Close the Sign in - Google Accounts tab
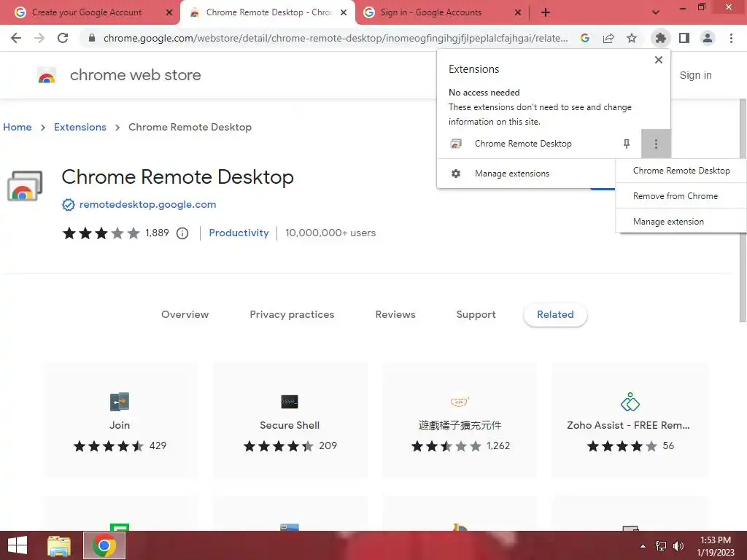Image resolution: width=747 pixels, height=560 pixels. [x=518, y=12]
